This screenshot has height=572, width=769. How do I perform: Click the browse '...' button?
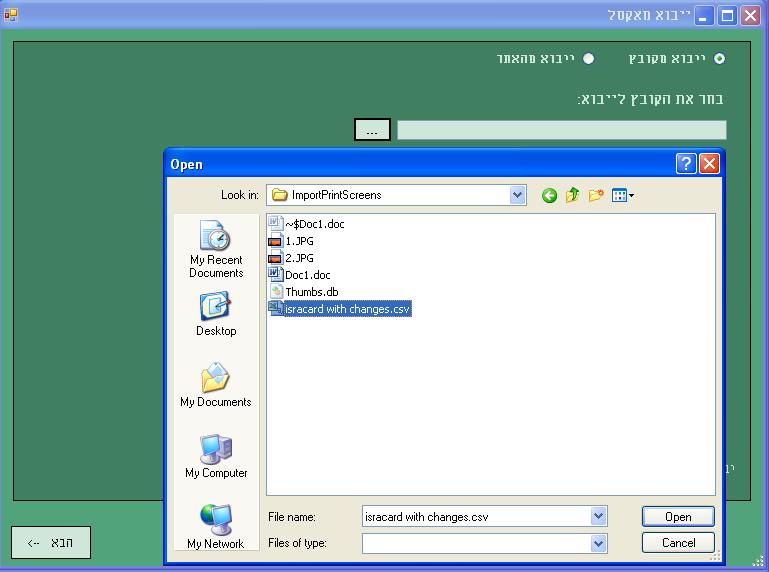[x=372, y=130]
